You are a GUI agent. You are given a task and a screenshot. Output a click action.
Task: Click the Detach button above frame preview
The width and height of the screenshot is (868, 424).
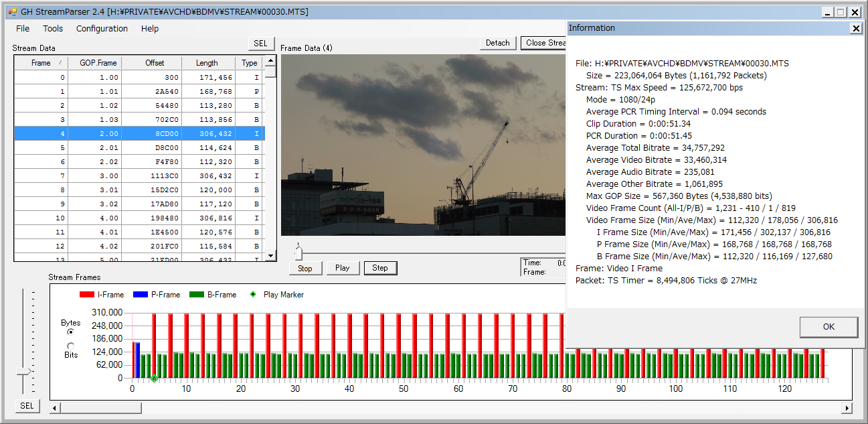(497, 43)
